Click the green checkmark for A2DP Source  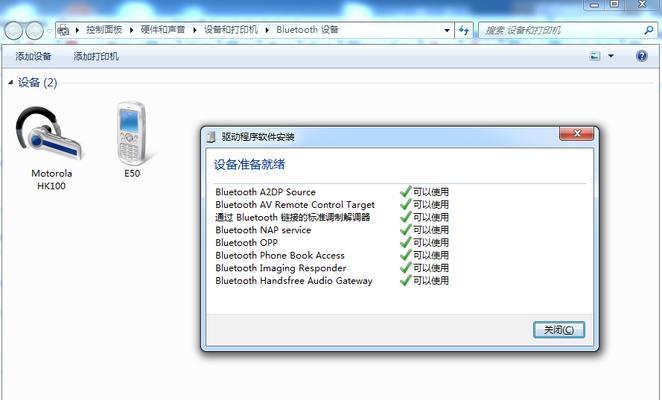click(x=405, y=191)
